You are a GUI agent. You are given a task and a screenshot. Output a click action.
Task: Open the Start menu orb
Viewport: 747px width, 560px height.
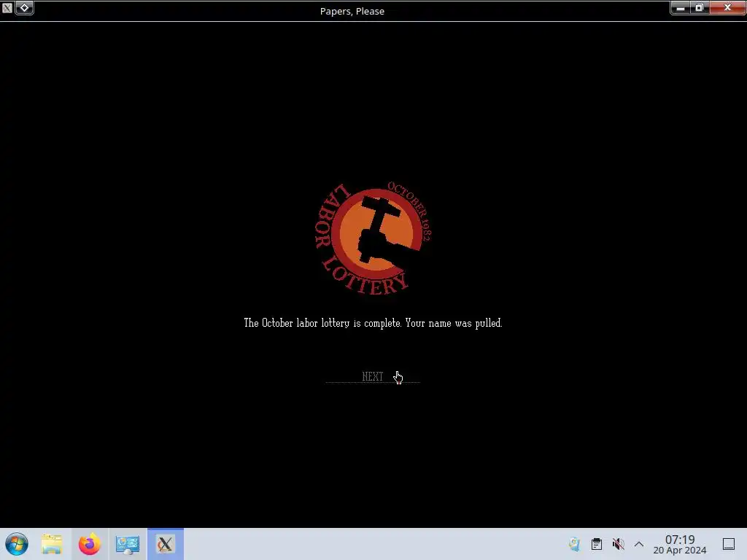(x=17, y=544)
